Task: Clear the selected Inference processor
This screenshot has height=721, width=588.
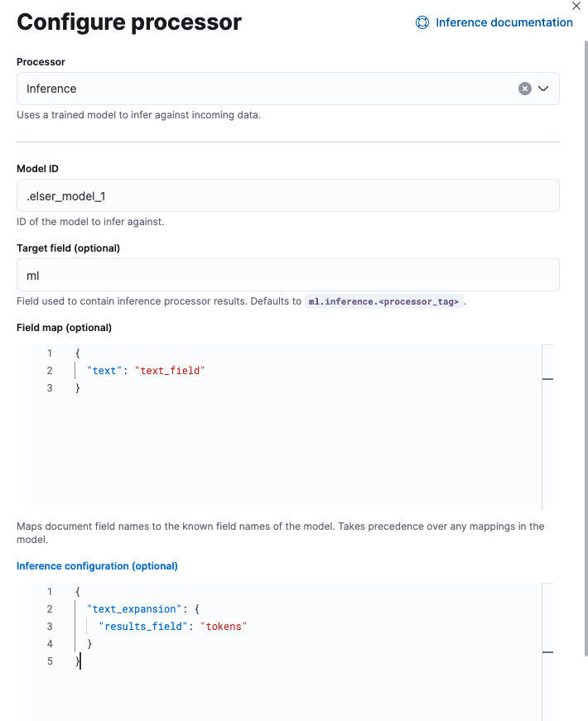Action: pos(524,88)
